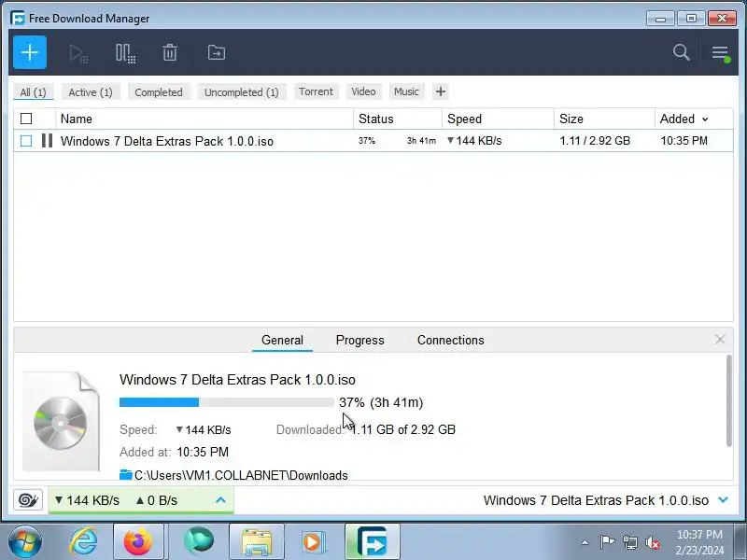Add a new download with plus button
The image size is (747, 560).
(x=30, y=52)
